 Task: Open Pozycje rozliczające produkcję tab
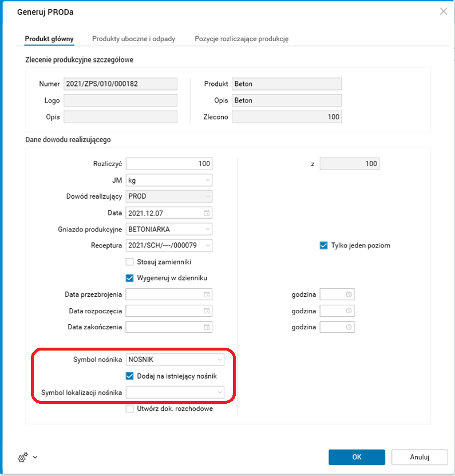(x=242, y=39)
